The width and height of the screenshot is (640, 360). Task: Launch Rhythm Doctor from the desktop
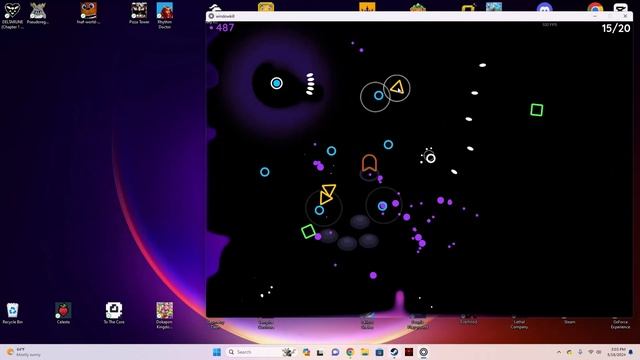click(164, 16)
